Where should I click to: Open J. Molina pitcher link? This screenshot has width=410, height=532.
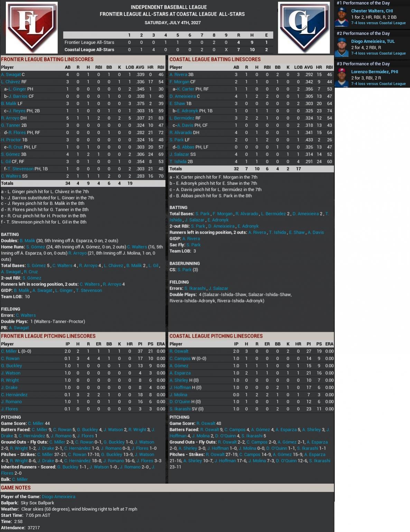(x=178, y=395)
